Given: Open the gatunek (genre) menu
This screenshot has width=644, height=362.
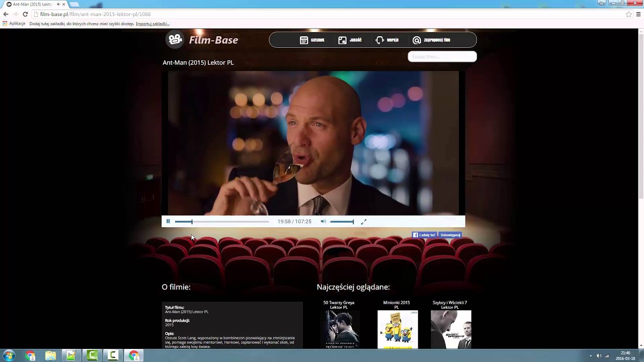Looking at the screenshot, I should 312,40.
